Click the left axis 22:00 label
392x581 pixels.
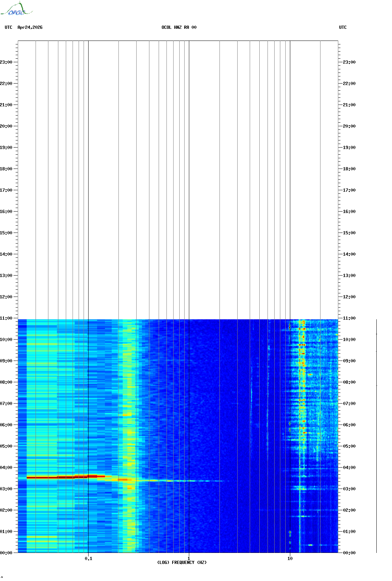pyautogui.click(x=6, y=84)
